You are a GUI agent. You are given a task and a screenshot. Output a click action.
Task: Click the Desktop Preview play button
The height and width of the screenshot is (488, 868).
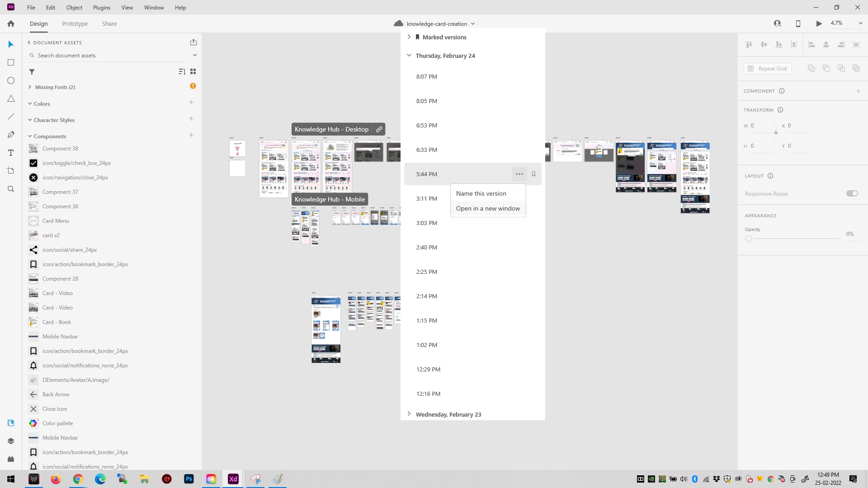(819, 23)
